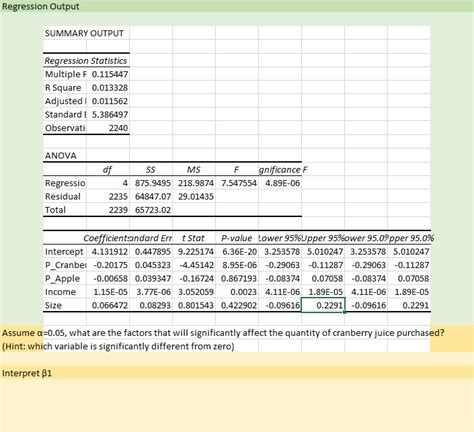Screen dimensions: 474x432
Task: Click the Residual row label
Action: (x=63, y=196)
